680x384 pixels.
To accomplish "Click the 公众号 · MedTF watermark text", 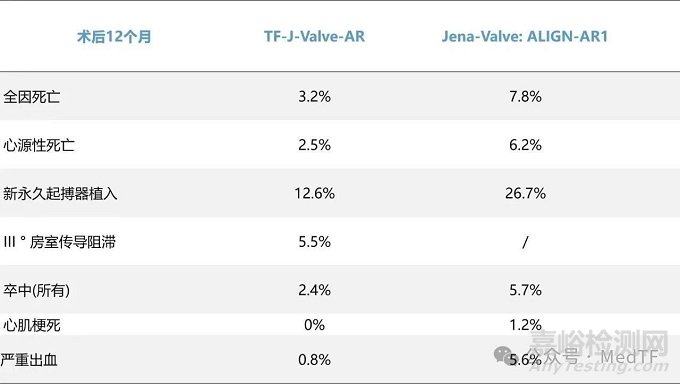I will click(x=601, y=357).
